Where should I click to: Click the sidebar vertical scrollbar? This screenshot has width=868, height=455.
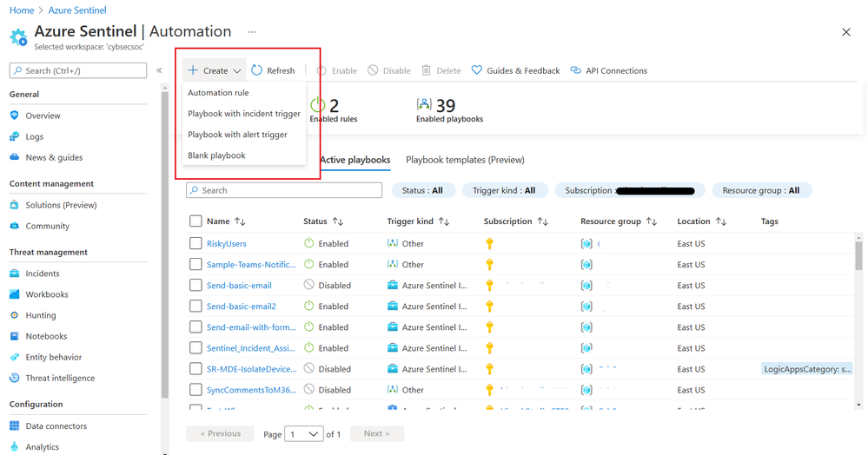pyautogui.click(x=164, y=243)
